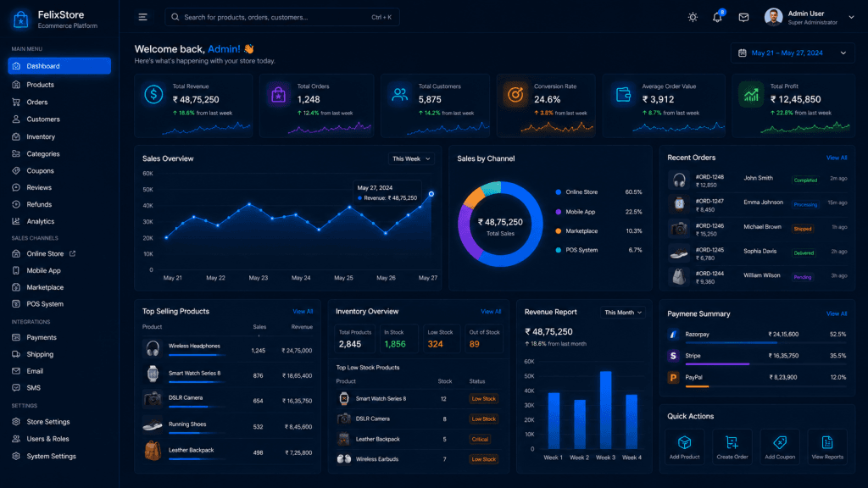
Task: View All in Inventory Overview
Action: point(491,312)
